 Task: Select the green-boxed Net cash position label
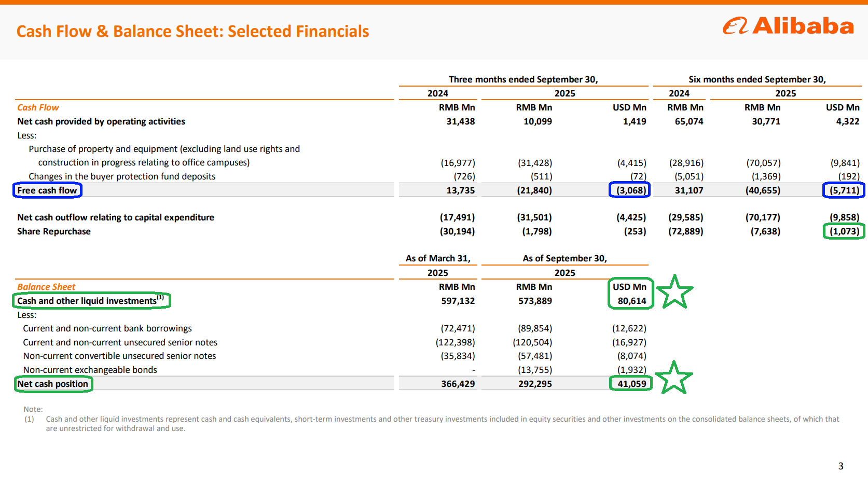[53, 384]
